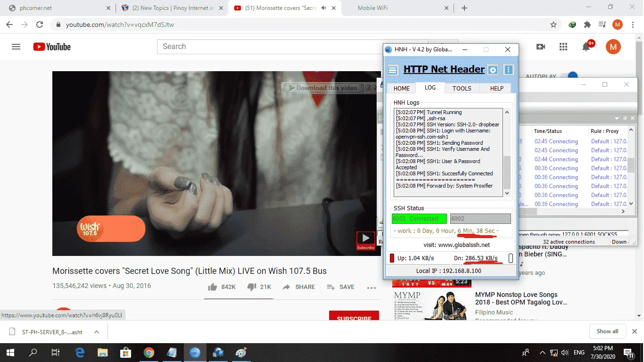The height and width of the screenshot is (362, 644).
Task: Open the Chrome three-dot menu
Action: click(633, 25)
